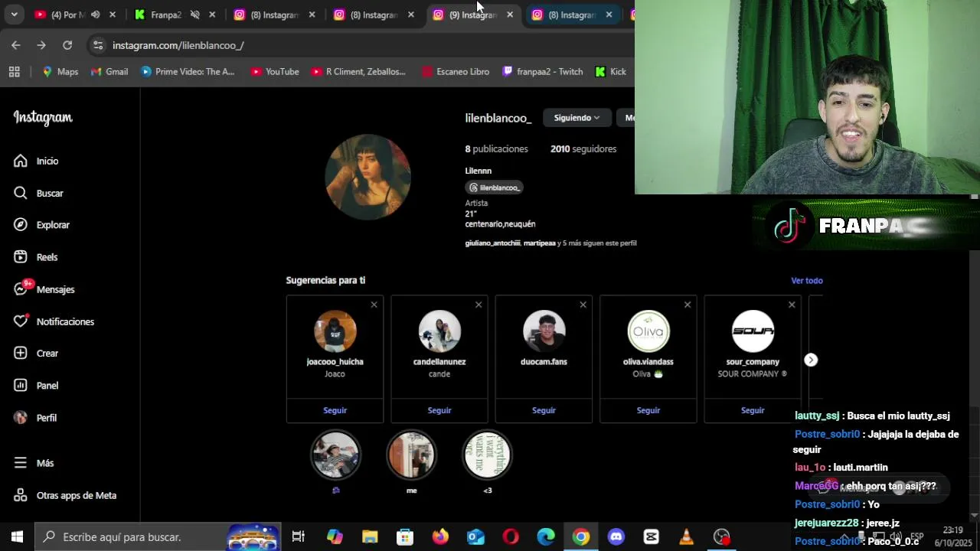Open giuliano_antochiii mutual follower link
The height and width of the screenshot is (551, 980).
click(492, 243)
